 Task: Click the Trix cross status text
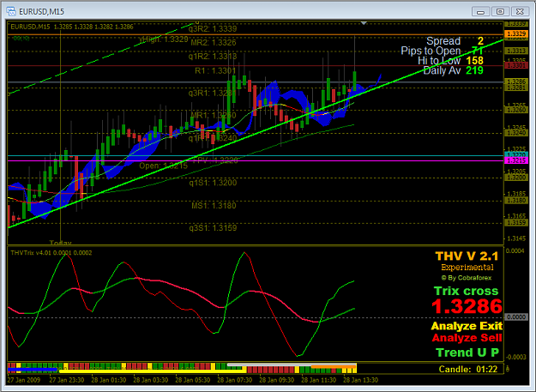467,291
